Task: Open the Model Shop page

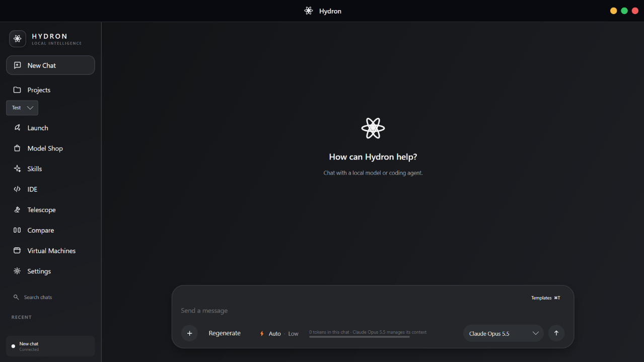Action: 50,149
